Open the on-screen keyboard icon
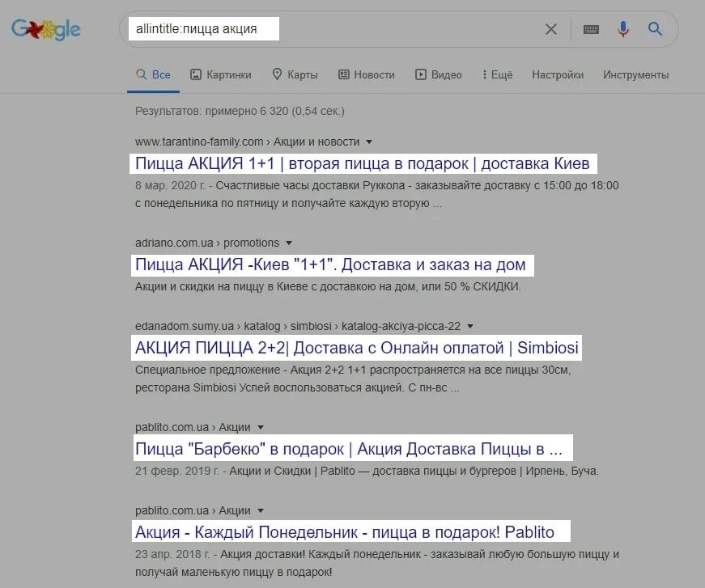Viewport: 705px width, 588px height. coord(591,29)
